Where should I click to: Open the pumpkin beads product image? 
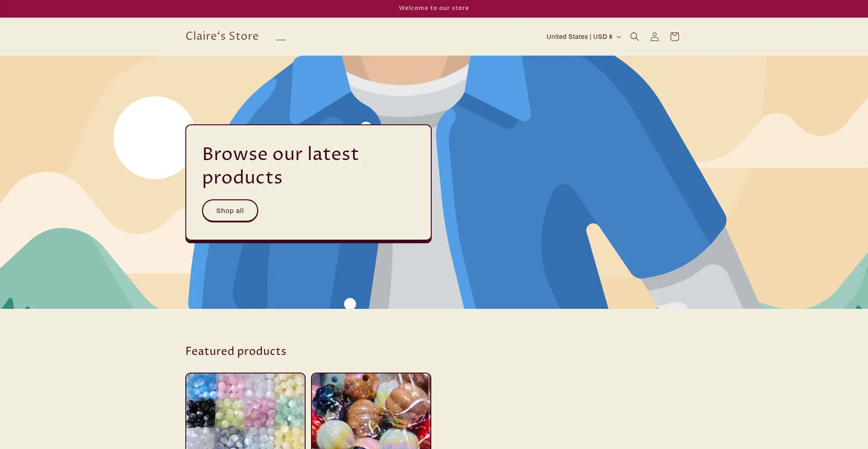coord(371,411)
